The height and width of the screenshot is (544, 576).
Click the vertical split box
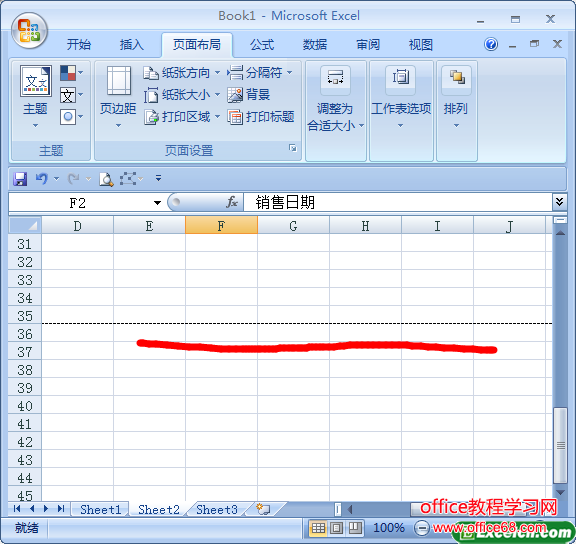[x=560, y=220]
